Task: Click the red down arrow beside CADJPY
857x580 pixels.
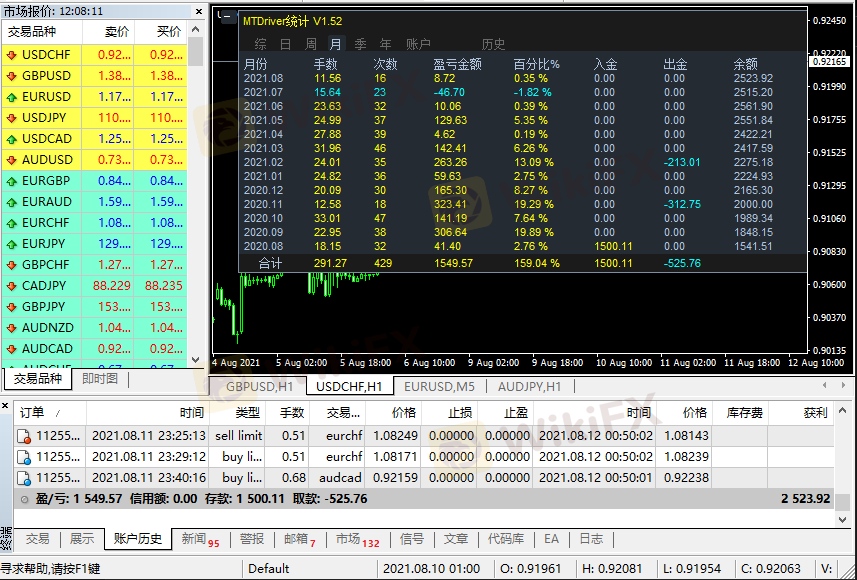Action: click(x=12, y=286)
